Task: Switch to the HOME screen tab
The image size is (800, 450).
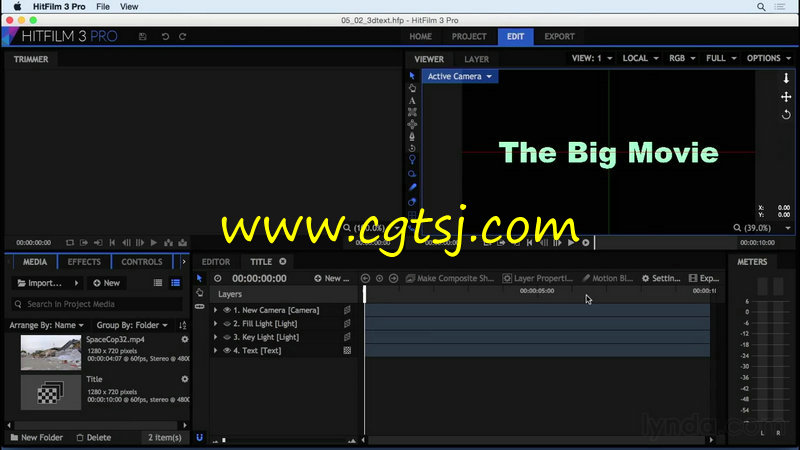Action: coord(420,37)
